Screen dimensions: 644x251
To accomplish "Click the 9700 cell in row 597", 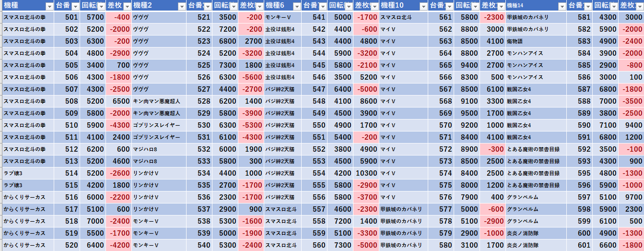I will 631,197.
